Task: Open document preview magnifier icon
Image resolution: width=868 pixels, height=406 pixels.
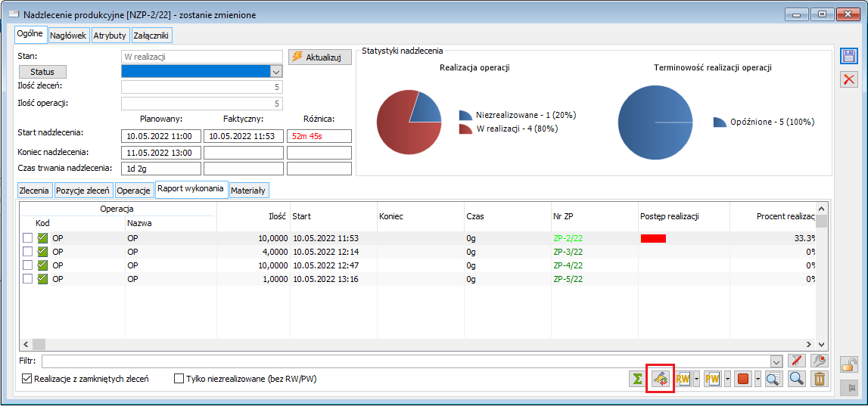Action: (773, 379)
